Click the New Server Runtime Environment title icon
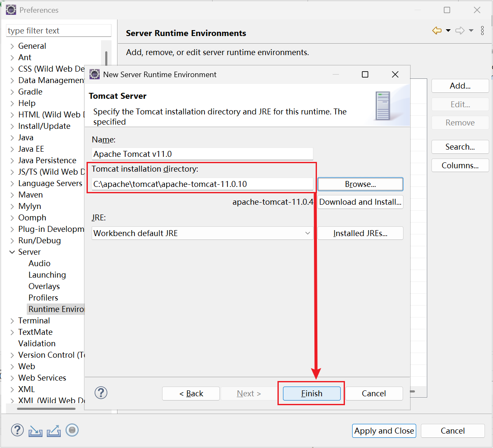The height and width of the screenshot is (448, 493). point(95,75)
